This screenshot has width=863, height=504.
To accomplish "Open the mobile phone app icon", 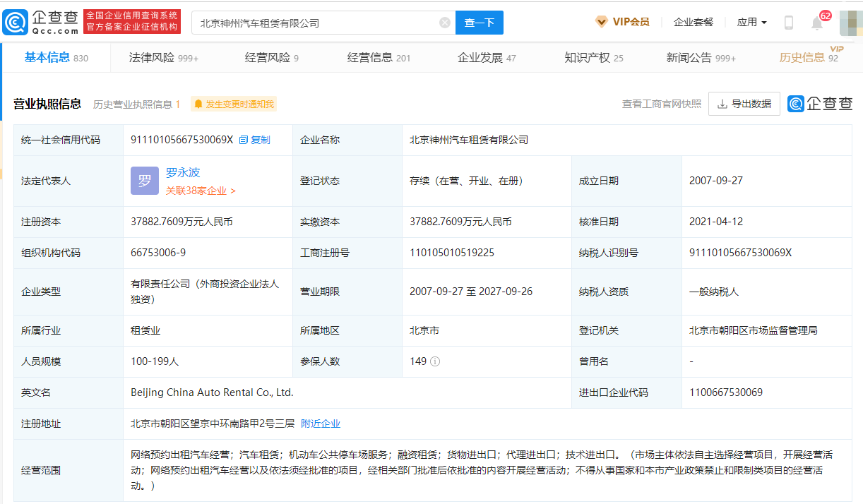I will coord(789,23).
